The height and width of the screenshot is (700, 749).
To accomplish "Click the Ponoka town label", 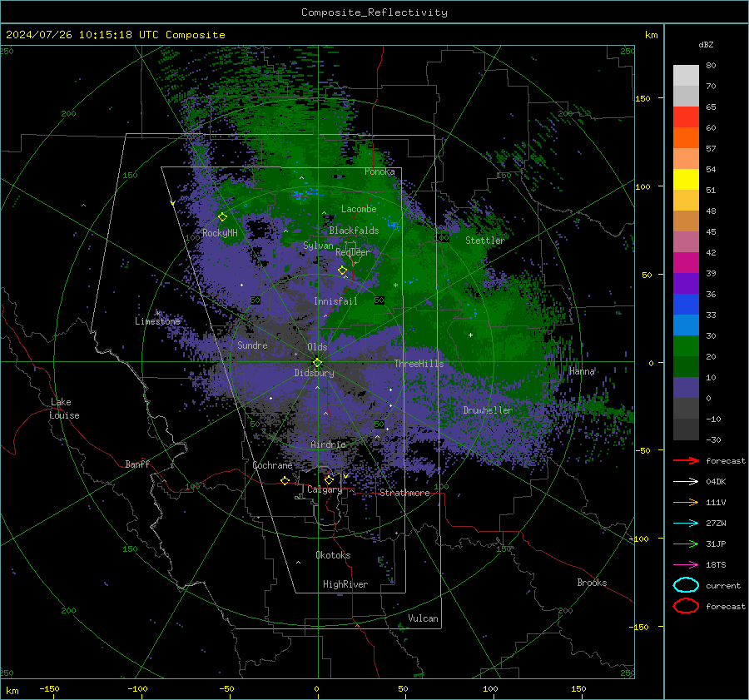I will tap(379, 171).
